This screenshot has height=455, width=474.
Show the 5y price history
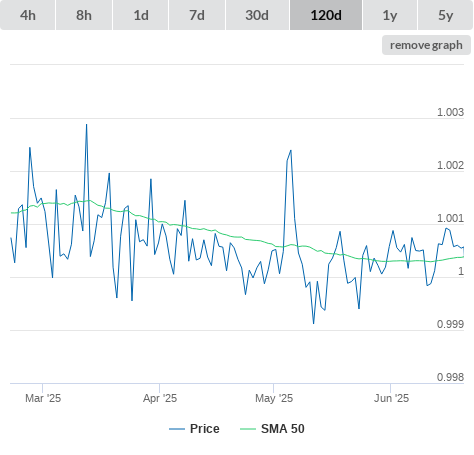tap(446, 15)
